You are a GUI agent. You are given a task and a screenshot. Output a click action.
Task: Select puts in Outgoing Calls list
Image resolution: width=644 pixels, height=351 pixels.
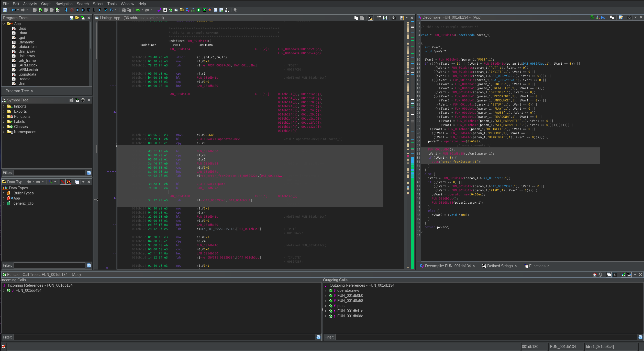pos(341,306)
